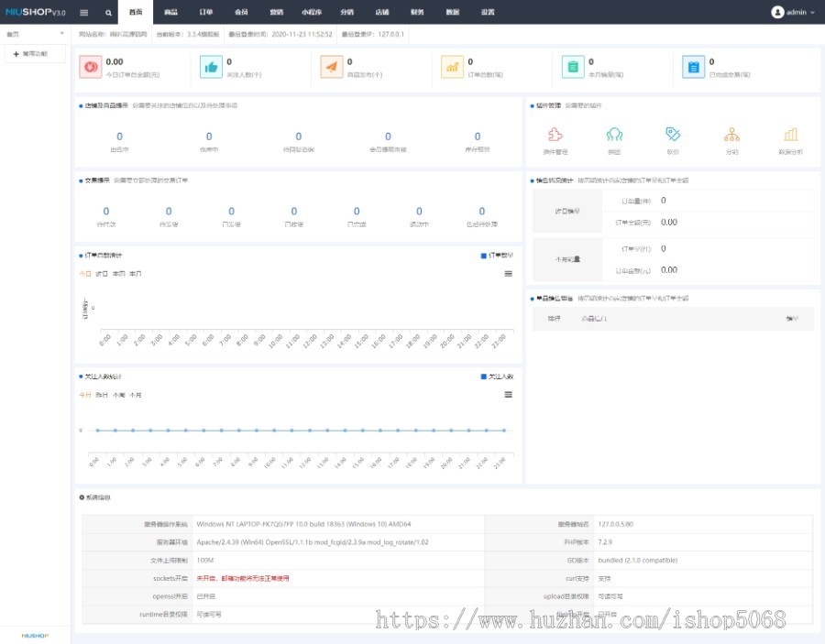Viewport: 825px width, 644px height.
Task: Open the order chart export menu
Action: pyautogui.click(x=509, y=274)
